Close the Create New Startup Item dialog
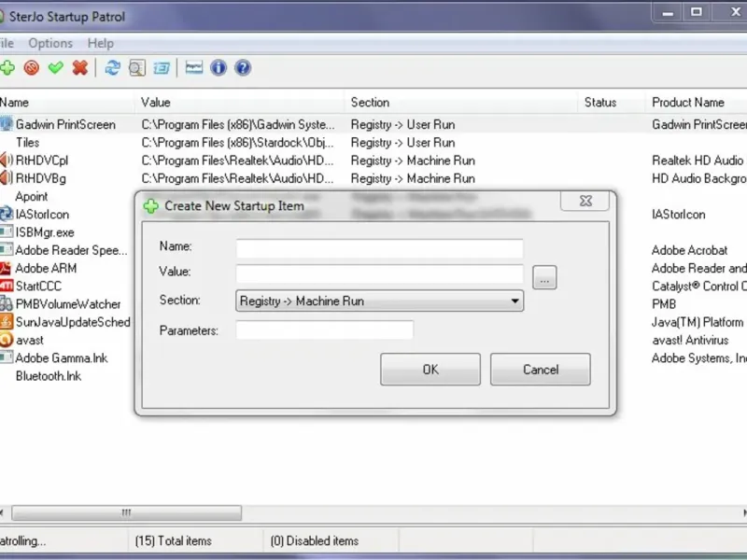Viewport: 747px width, 560px height. tap(585, 201)
